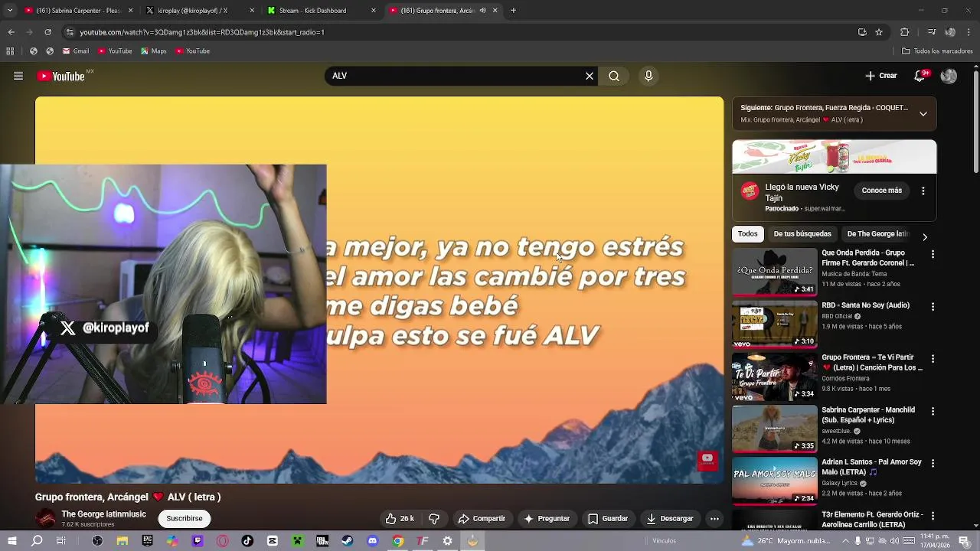Viewport: 980px width, 551px height.
Task: Open Steam from the taskbar
Action: coord(347,541)
